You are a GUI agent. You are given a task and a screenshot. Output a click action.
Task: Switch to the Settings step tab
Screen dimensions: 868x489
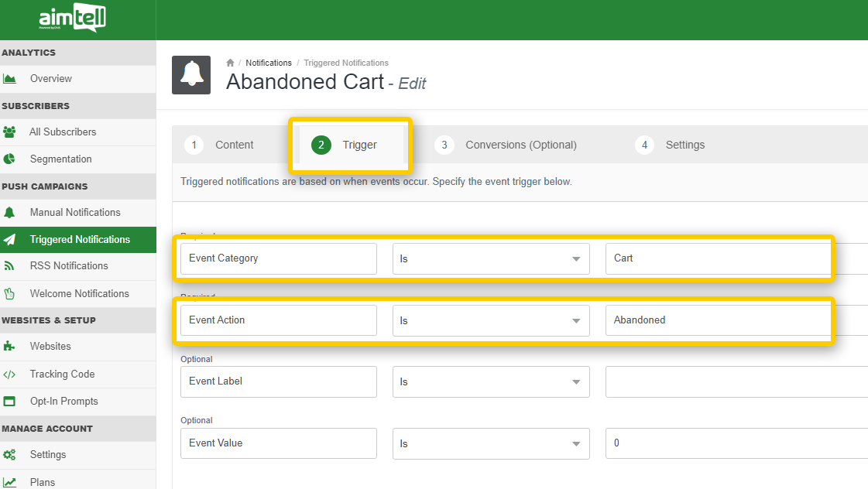[670, 145]
